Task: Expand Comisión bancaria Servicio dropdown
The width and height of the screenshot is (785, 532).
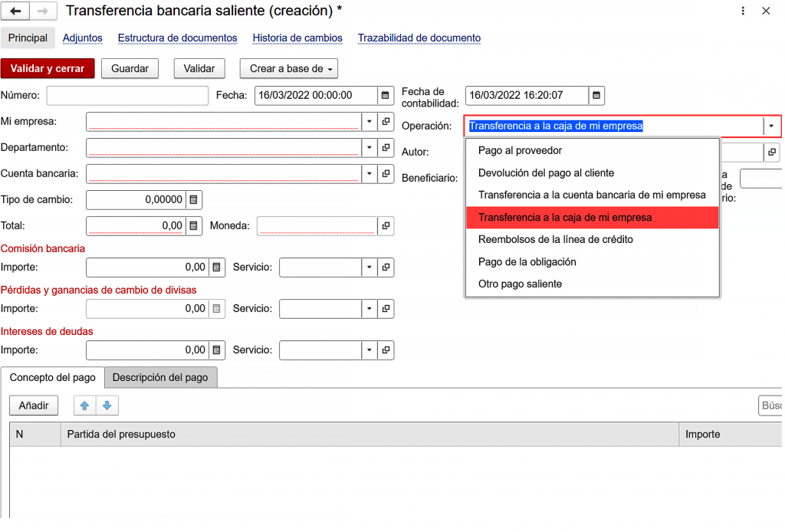Action: click(x=369, y=268)
